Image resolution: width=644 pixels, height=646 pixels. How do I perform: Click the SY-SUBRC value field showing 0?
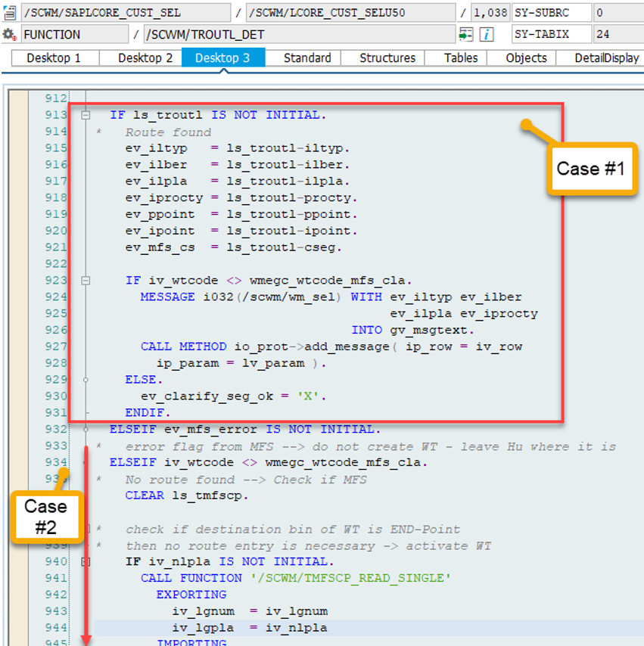tap(618, 13)
